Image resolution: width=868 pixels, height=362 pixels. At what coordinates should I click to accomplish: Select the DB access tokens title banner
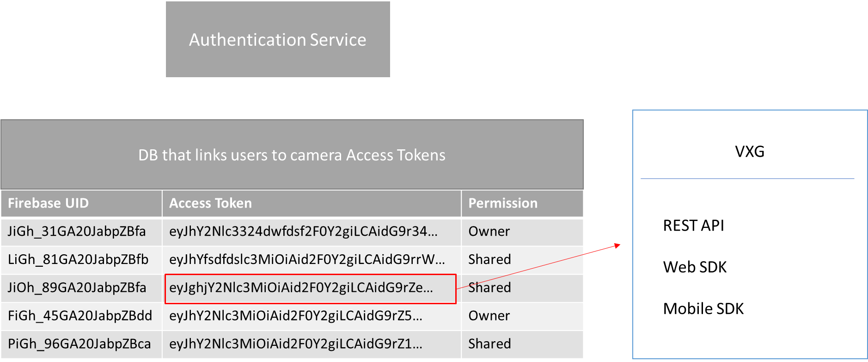click(x=292, y=155)
